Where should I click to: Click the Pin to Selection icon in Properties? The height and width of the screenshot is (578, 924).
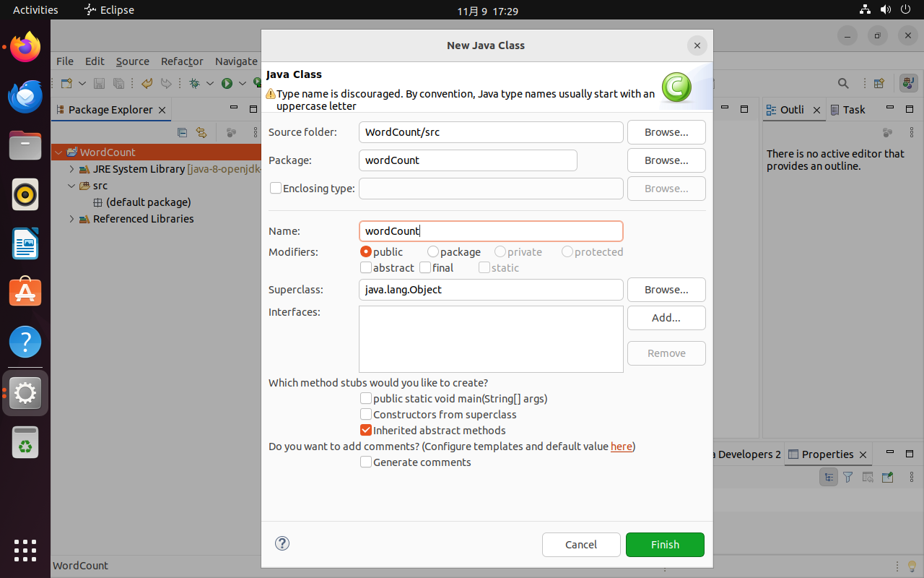point(887,477)
